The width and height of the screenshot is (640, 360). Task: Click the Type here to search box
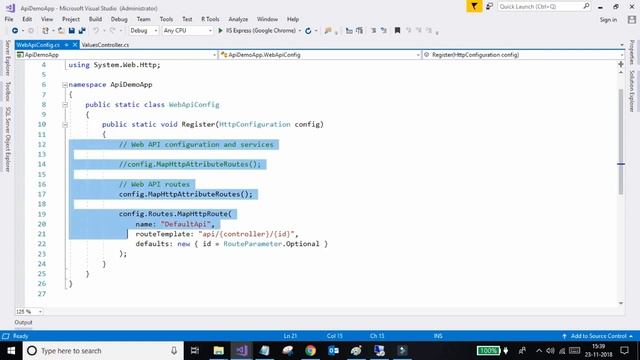coord(102,351)
